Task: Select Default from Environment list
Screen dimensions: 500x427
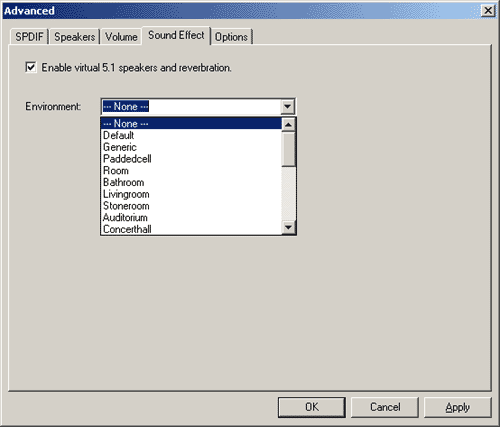Action: (x=191, y=135)
